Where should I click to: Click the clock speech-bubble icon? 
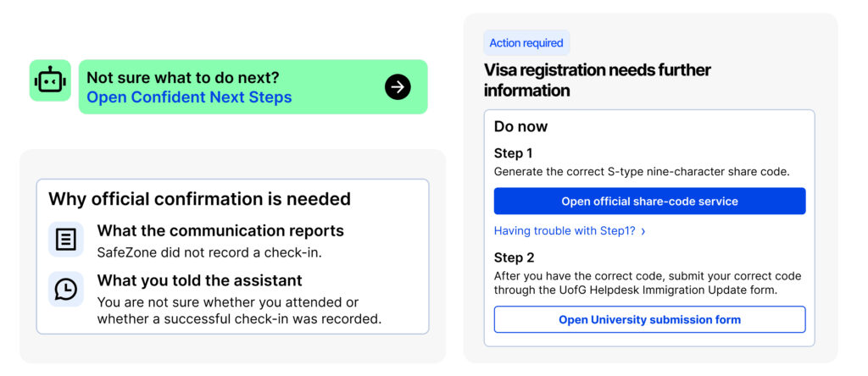click(66, 289)
